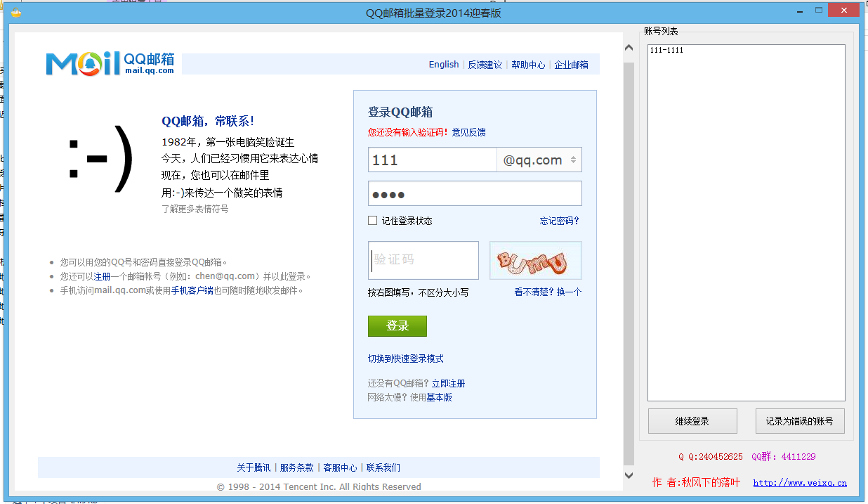This screenshot has height=504, width=868.
Task: Click the 忘记密码? link
Action: click(x=560, y=221)
